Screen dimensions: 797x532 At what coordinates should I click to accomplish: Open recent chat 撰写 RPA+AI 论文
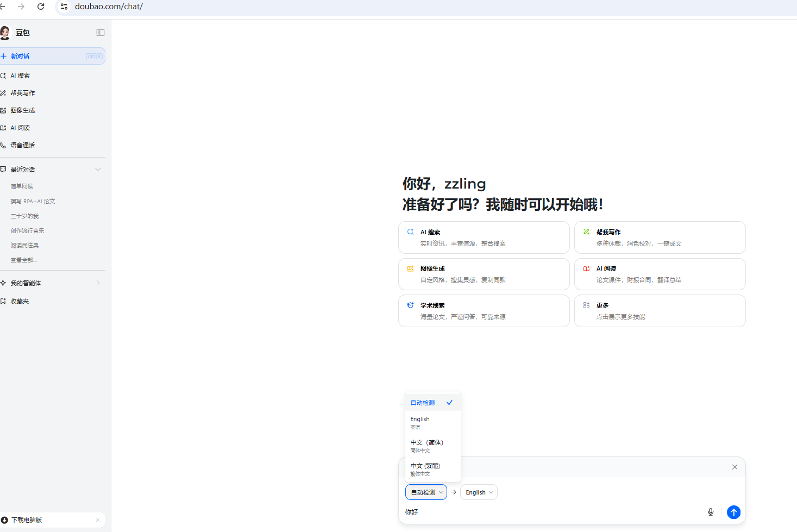(x=33, y=201)
